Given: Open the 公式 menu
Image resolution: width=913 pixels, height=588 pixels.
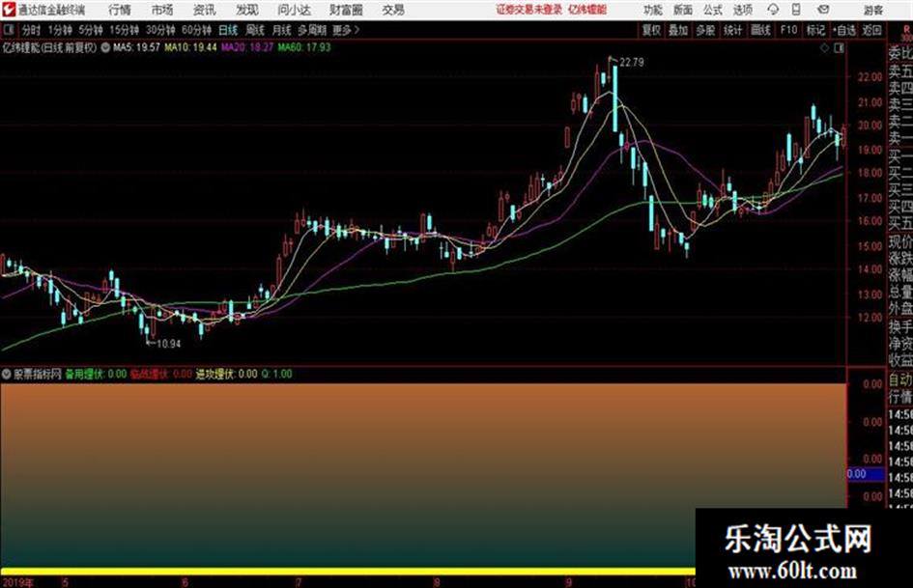Looking at the screenshot, I should coord(713,10).
